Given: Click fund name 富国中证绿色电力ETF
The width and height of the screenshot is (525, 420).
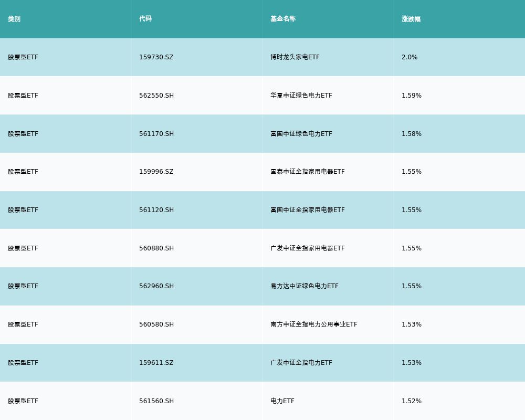Looking at the screenshot, I should 301,134.
